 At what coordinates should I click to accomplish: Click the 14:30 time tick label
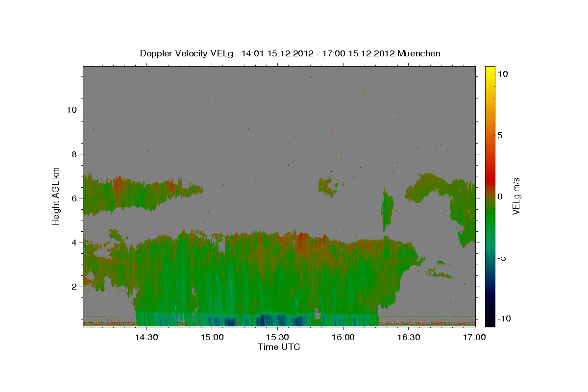(147, 337)
